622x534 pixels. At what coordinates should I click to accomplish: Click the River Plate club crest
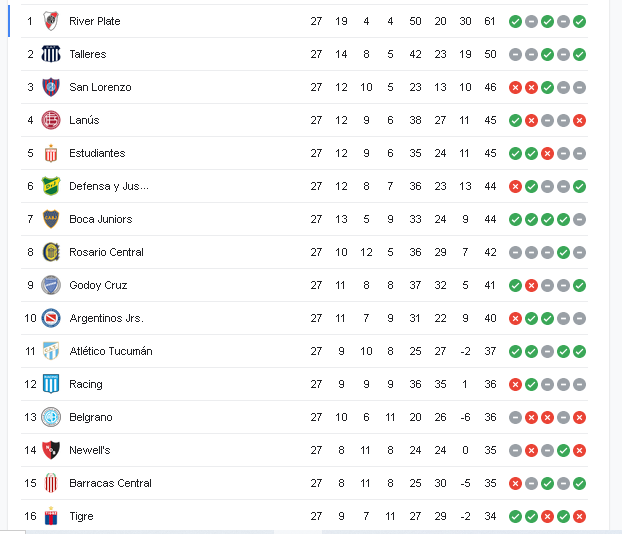(x=51, y=21)
